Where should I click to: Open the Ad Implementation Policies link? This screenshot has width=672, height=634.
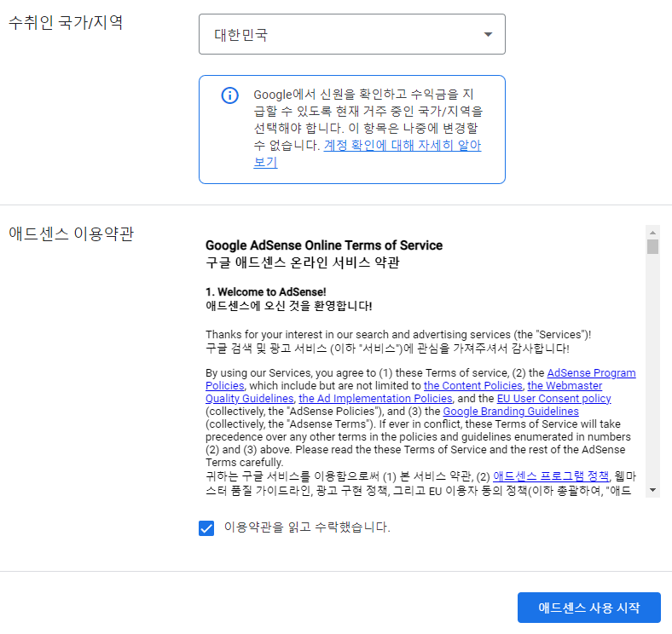point(375,399)
